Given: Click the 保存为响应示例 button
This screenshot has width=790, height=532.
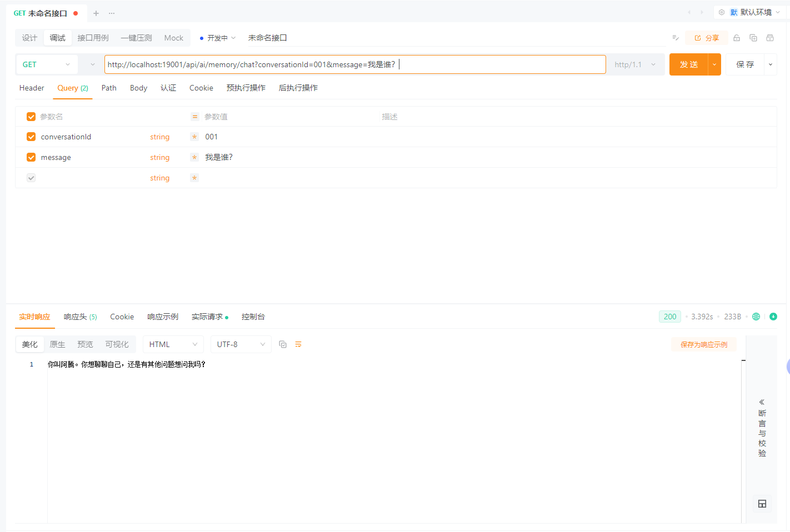Looking at the screenshot, I should pyautogui.click(x=703, y=344).
